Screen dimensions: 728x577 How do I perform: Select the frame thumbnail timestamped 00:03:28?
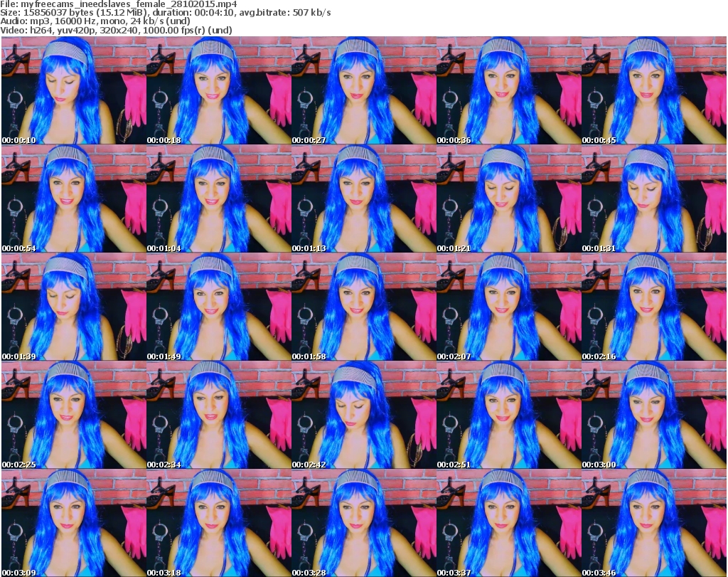(x=363, y=523)
